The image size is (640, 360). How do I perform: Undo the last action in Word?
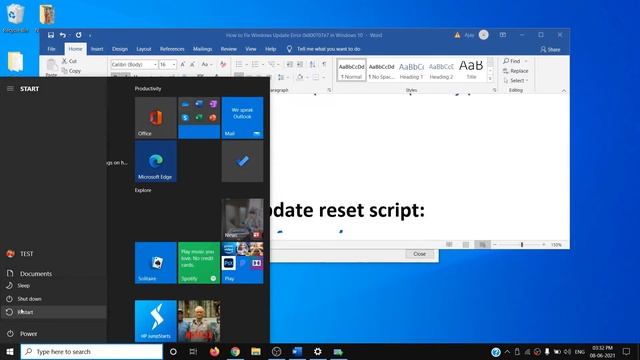62,35
